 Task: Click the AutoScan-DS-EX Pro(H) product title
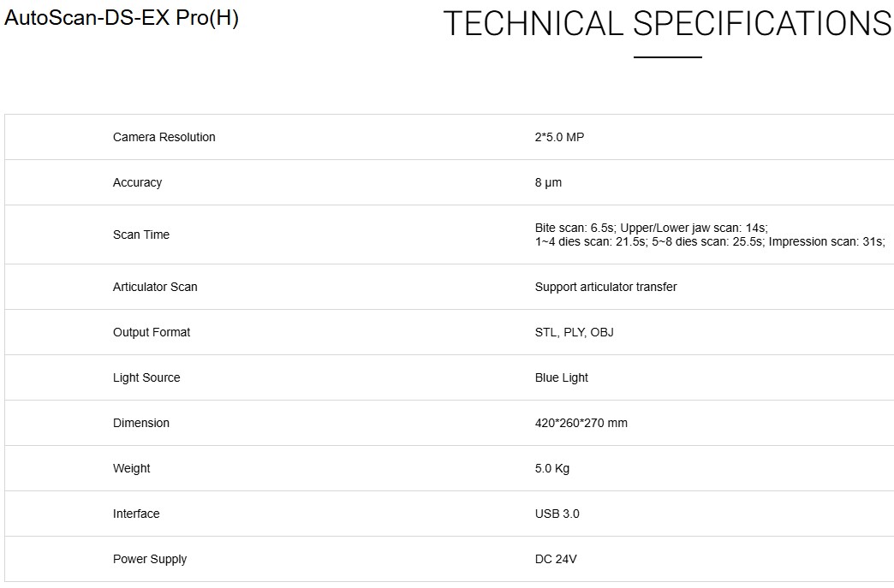click(122, 19)
